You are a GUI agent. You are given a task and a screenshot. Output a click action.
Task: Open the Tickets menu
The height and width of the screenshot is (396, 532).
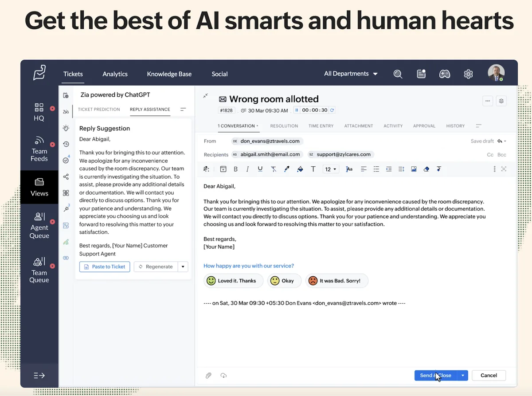pos(73,74)
